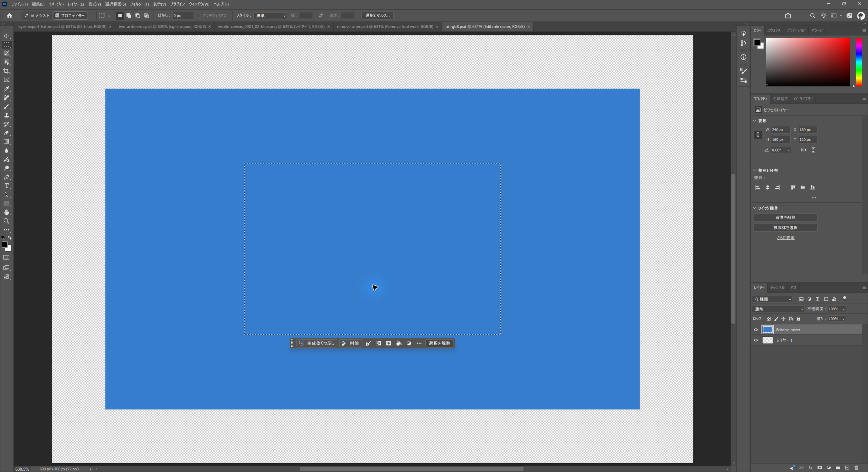Open the スタイル dropdown
The height and width of the screenshot is (472, 868).
270,16
